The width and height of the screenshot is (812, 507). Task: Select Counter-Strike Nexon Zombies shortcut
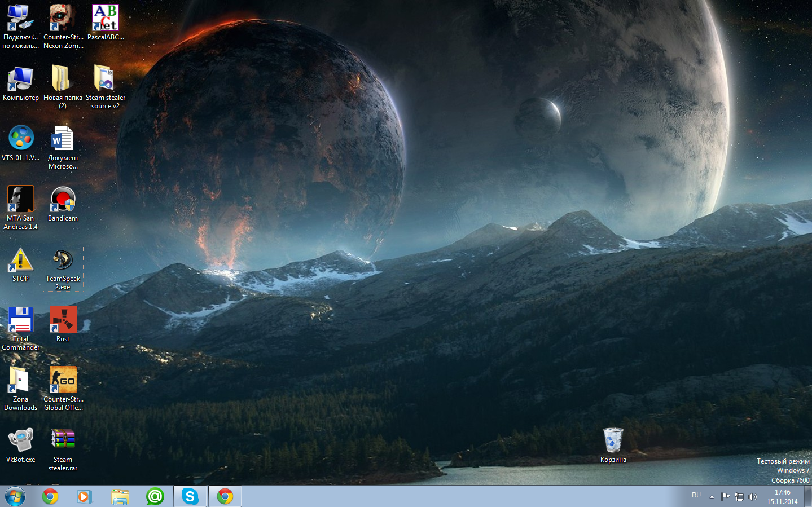click(x=63, y=27)
